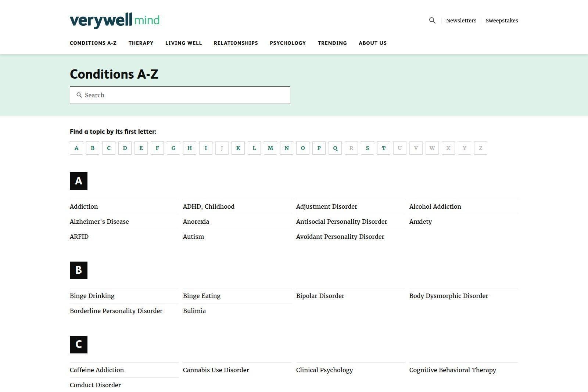
Task: Open the Adjustment Disorder topic
Action: 327,206
